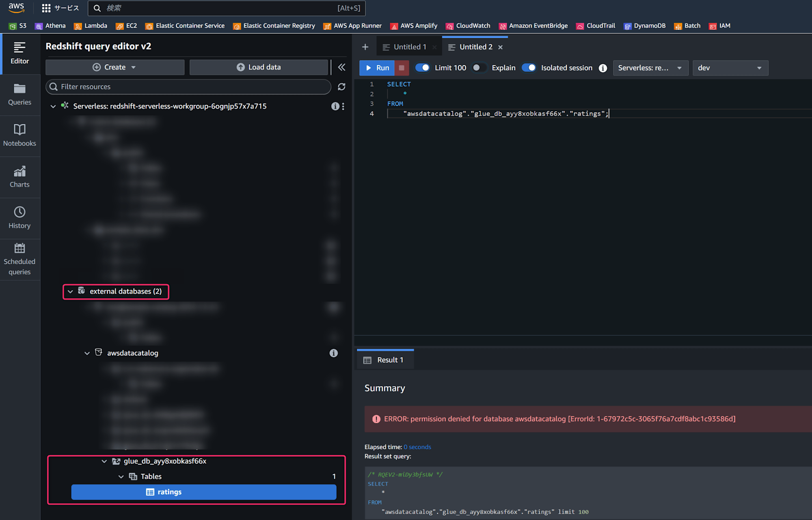The width and height of the screenshot is (812, 520).
Task: Navigate to Notebooks panel
Action: point(20,135)
